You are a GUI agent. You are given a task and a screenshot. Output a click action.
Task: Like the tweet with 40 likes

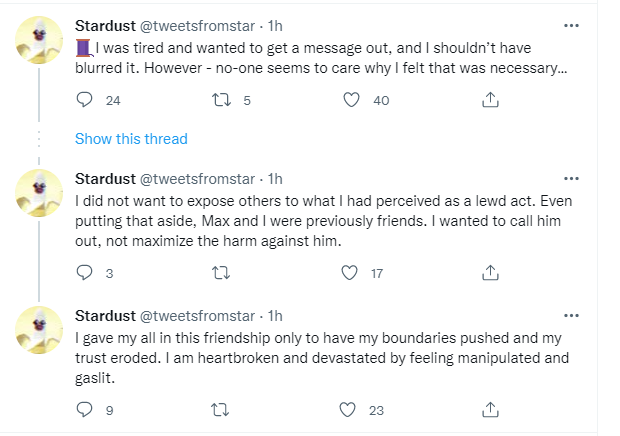(351, 100)
